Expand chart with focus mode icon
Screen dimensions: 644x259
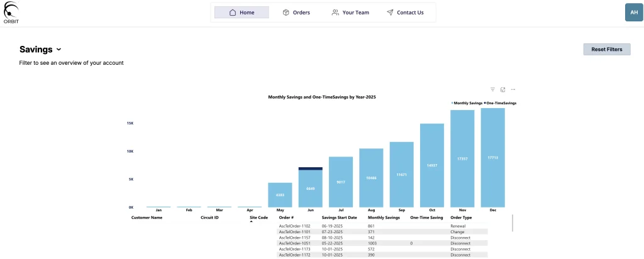[x=503, y=89]
